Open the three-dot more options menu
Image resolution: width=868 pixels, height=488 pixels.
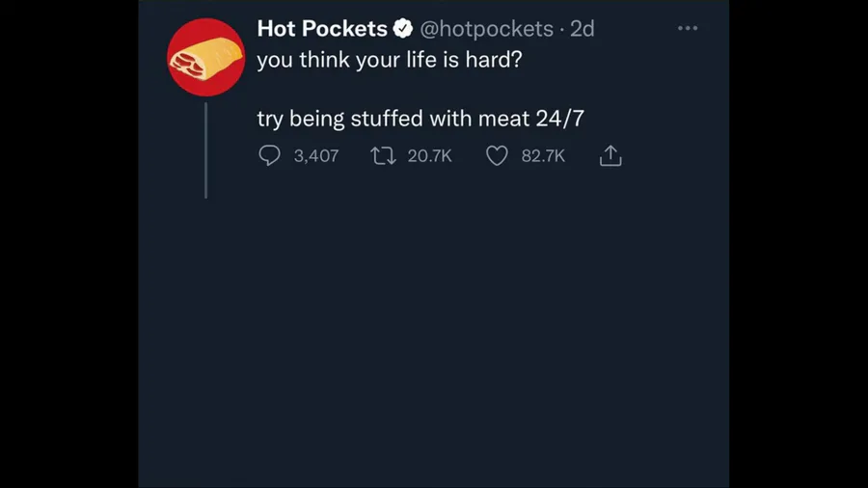click(x=687, y=29)
